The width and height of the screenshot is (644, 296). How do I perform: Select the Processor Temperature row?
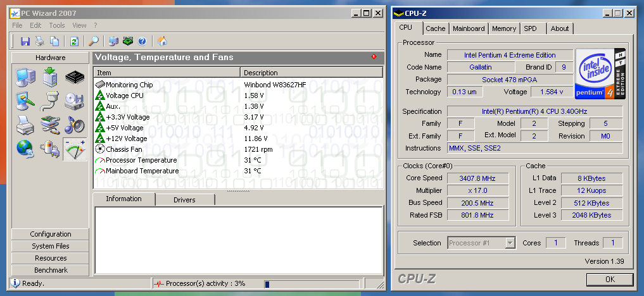click(142, 160)
